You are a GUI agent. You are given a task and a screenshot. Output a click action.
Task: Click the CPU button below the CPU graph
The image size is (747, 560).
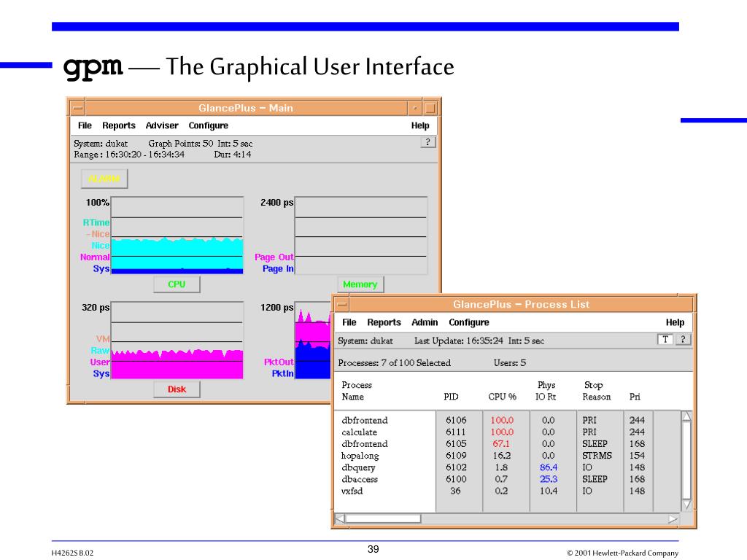(177, 284)
